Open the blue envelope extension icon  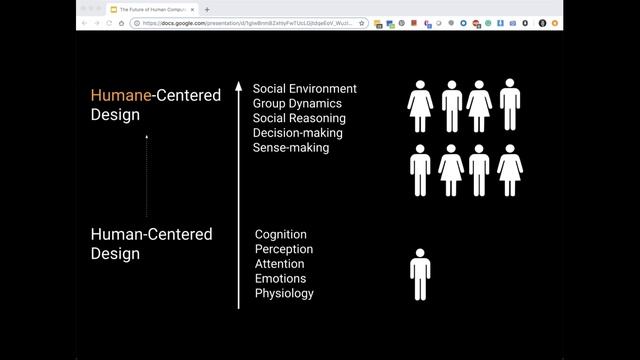tap(513, 23)
